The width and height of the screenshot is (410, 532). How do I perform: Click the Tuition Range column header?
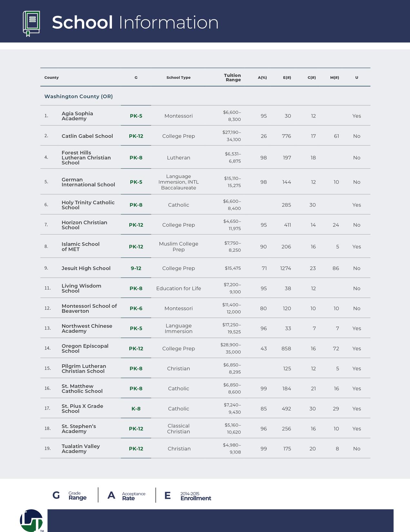(233, 77)
